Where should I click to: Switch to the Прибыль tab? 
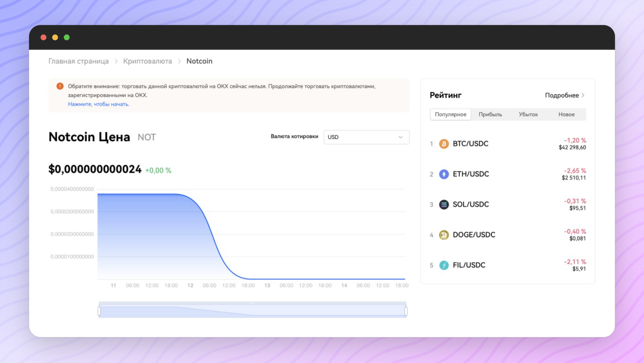[x=490, y=114]
